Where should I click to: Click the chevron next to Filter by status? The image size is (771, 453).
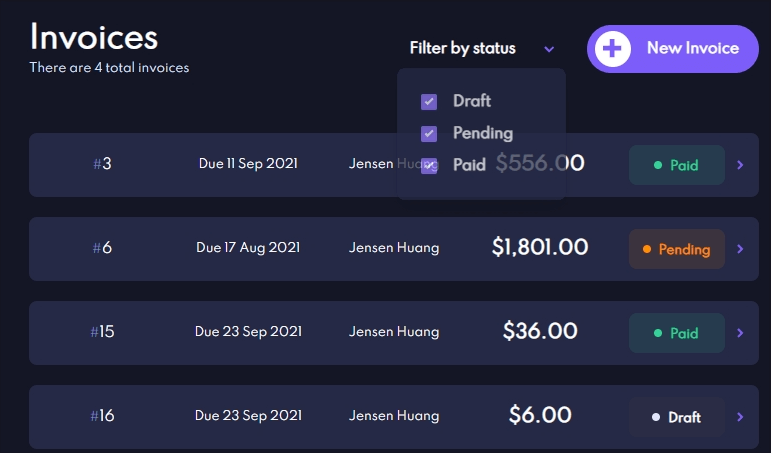click(549, 49)
